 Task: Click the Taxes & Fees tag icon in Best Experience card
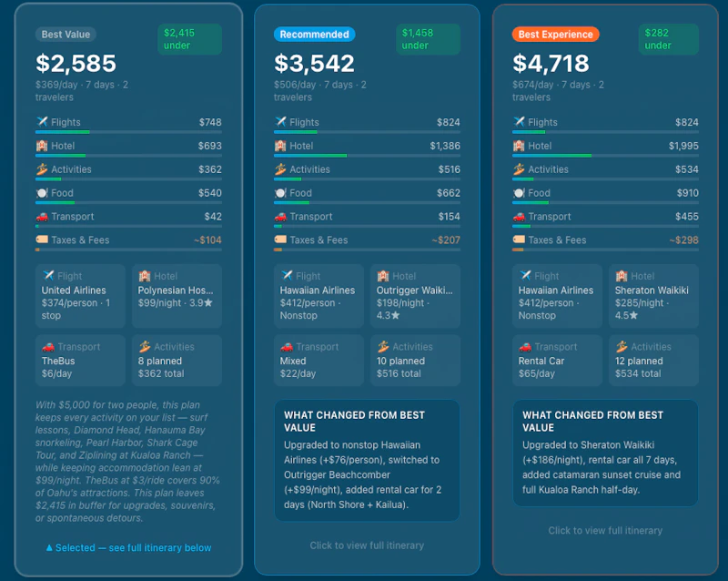tap(519, 240)
